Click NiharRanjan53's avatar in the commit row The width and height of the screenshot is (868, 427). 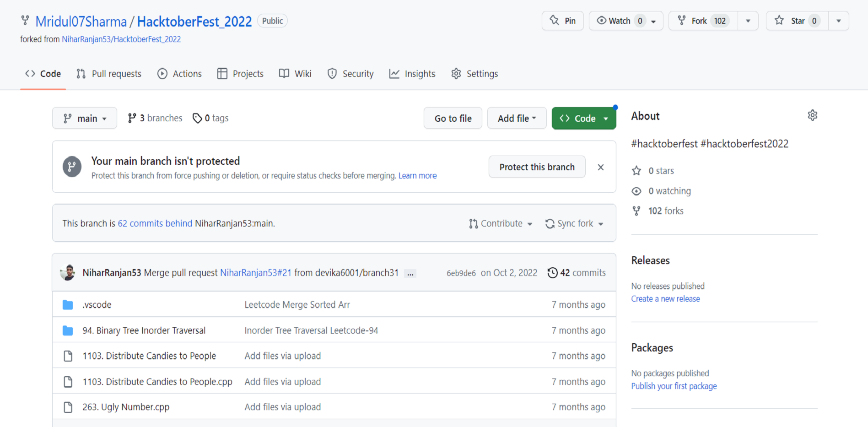coord(68,272)
